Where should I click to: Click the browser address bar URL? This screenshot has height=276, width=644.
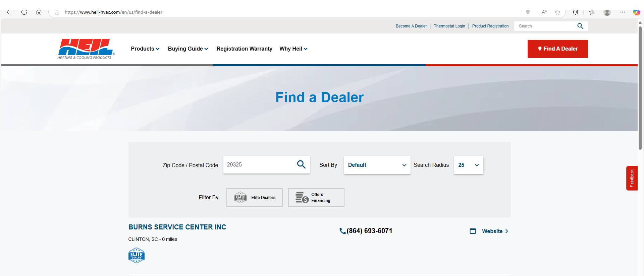click(x=113, y=12)
